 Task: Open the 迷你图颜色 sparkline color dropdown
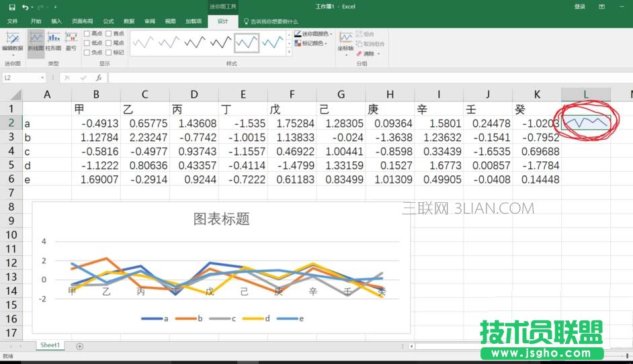pyautogui.click(x=314, y=34)
